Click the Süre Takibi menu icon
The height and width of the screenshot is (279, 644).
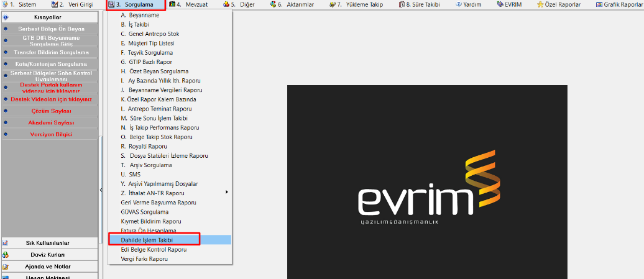click(402, 4)
